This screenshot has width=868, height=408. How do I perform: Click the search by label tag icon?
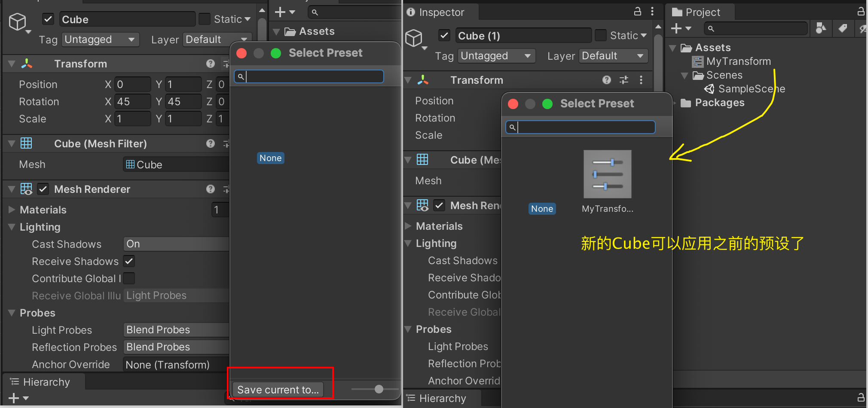(x=843, y=28)
